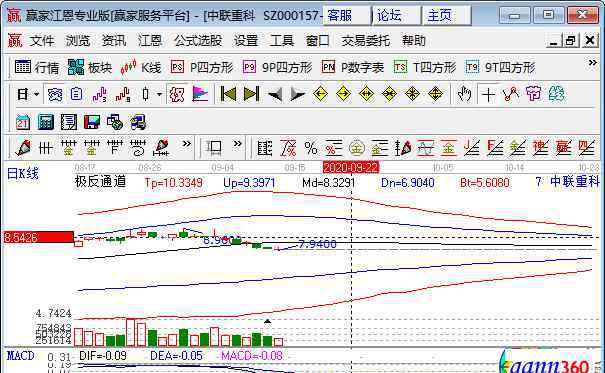Click yellow diamond horizontal-compress icon
The height and width of the screenshot is (373, 605).
tap(389, 94)
